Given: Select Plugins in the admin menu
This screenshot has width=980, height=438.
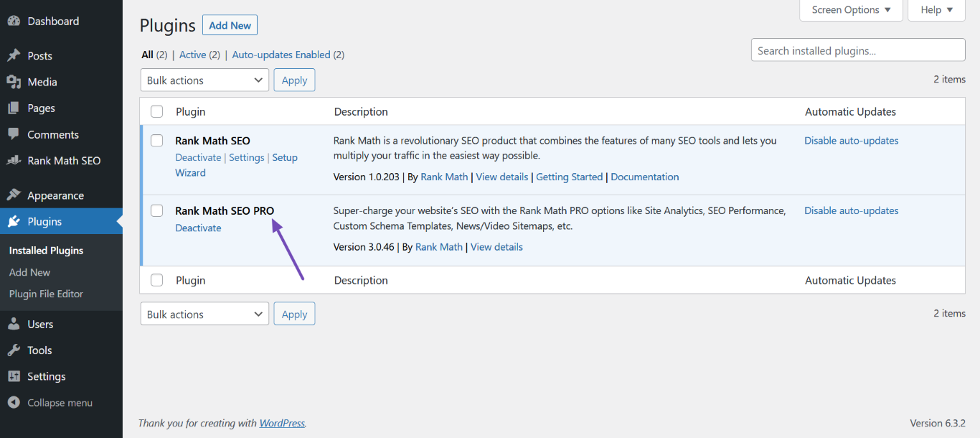Looking at the screenshot, I should click(x=61, y=221).
